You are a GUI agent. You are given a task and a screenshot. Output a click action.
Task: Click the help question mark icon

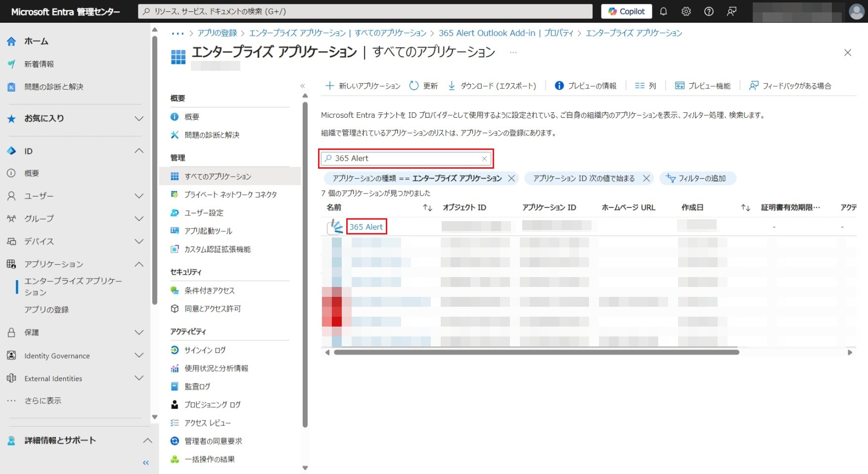pyautogui.click(x=709, y=11)
